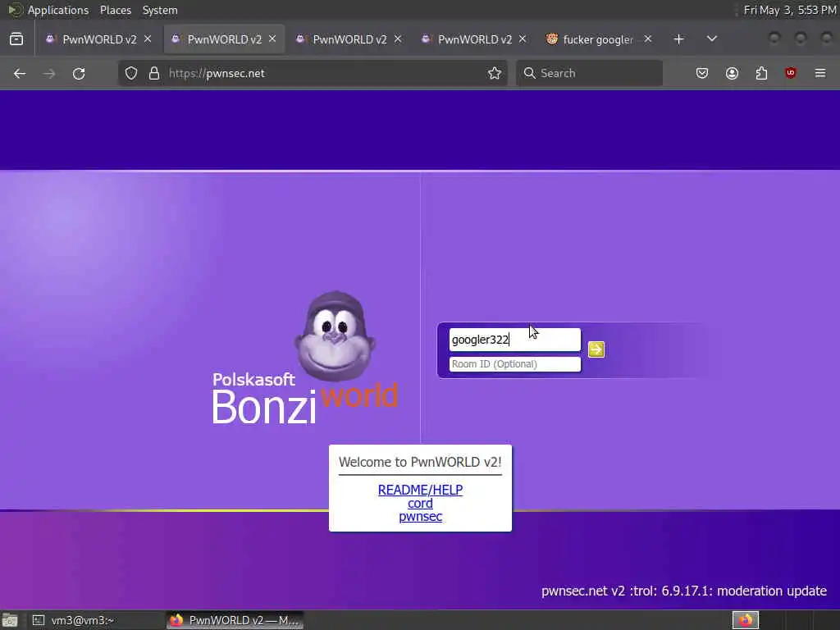Open the pwnsec link

point(420,517)
